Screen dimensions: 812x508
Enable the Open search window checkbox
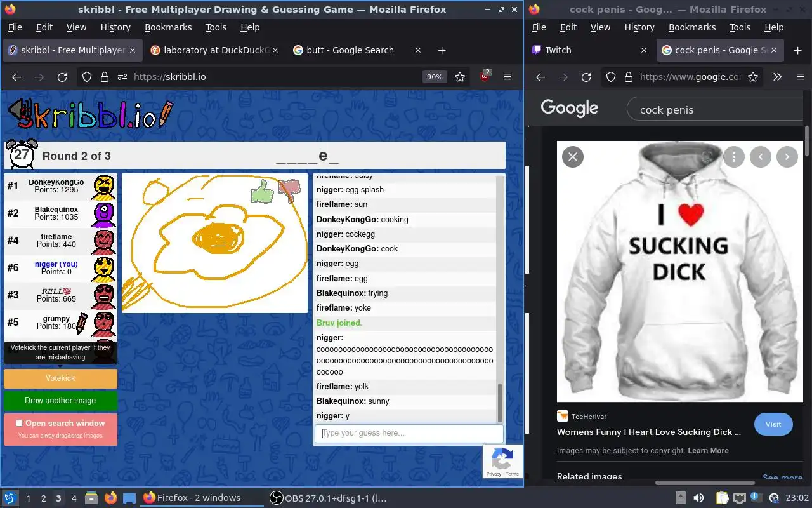coord(20,423)
